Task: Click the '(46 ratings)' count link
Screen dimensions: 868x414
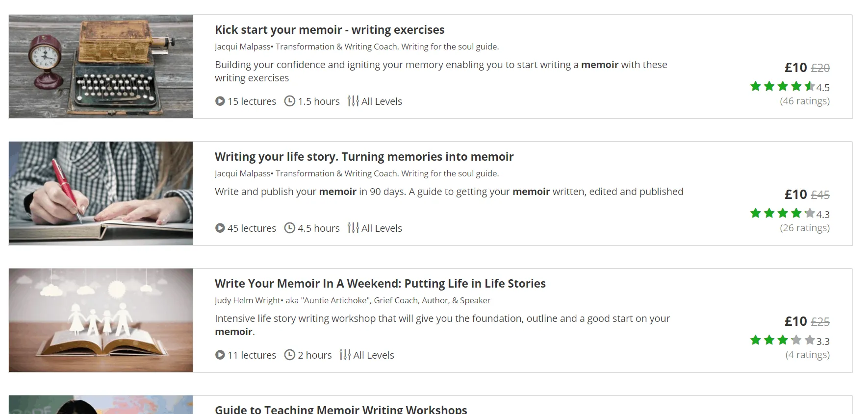Action: (x=805, y=101)
